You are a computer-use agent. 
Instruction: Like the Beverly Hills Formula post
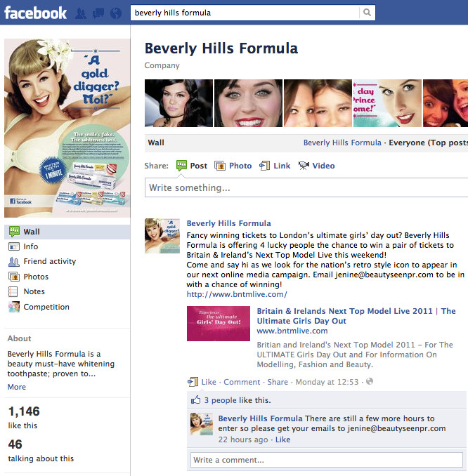(209, 382)
